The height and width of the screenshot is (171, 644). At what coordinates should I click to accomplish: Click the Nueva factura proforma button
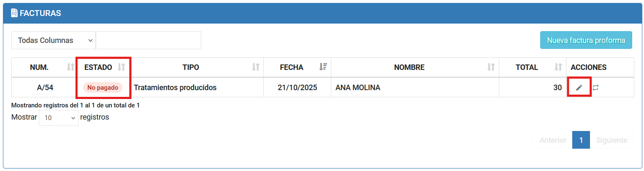click(586, 40)
